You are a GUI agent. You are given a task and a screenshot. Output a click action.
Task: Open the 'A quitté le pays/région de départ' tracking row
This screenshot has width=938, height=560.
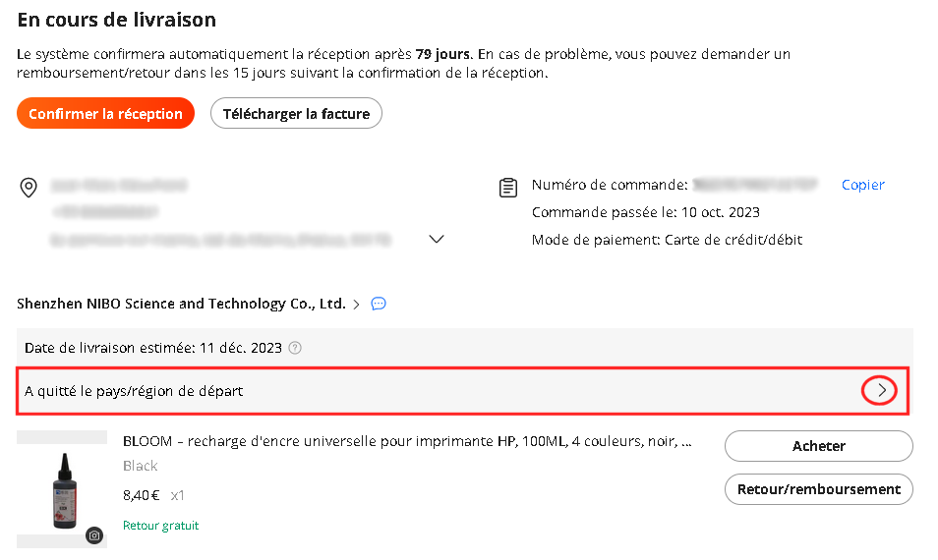(462, 391)
